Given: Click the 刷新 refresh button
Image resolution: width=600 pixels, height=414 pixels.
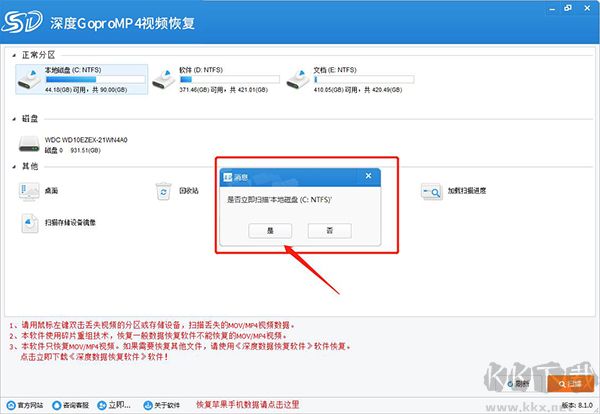Looking at the screenshot, I should 518,383.
